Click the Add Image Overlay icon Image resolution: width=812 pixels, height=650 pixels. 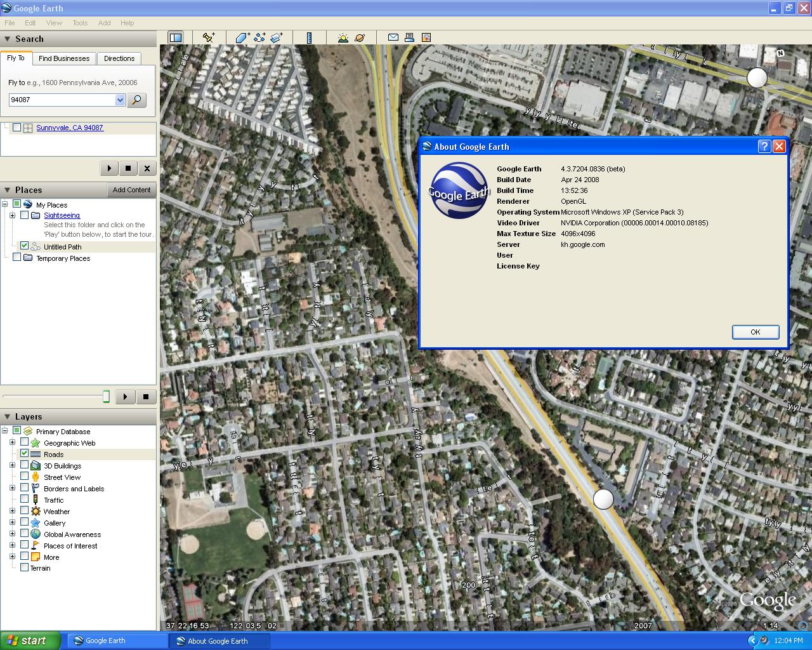276,37
